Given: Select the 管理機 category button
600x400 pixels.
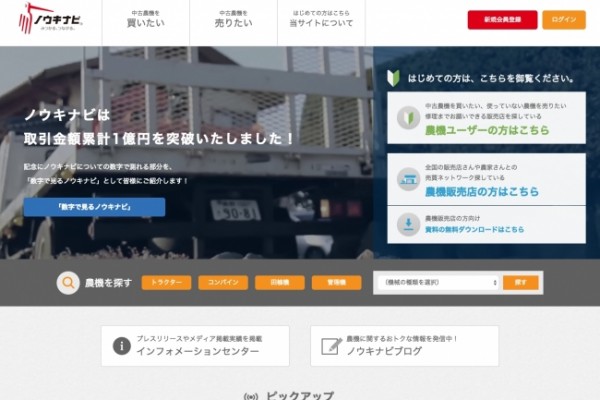Looking at the screenshot, I should (337, 282).
